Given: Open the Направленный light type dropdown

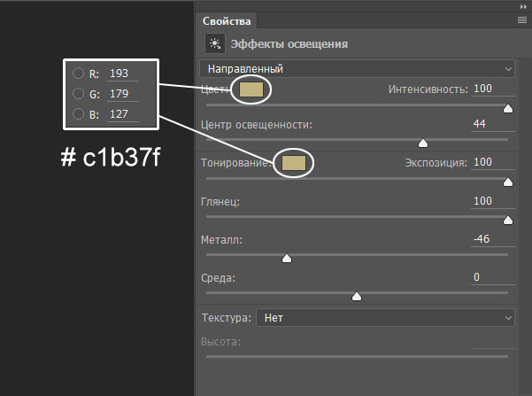Looking at the screenshot, I should click(x=357, y=68).
